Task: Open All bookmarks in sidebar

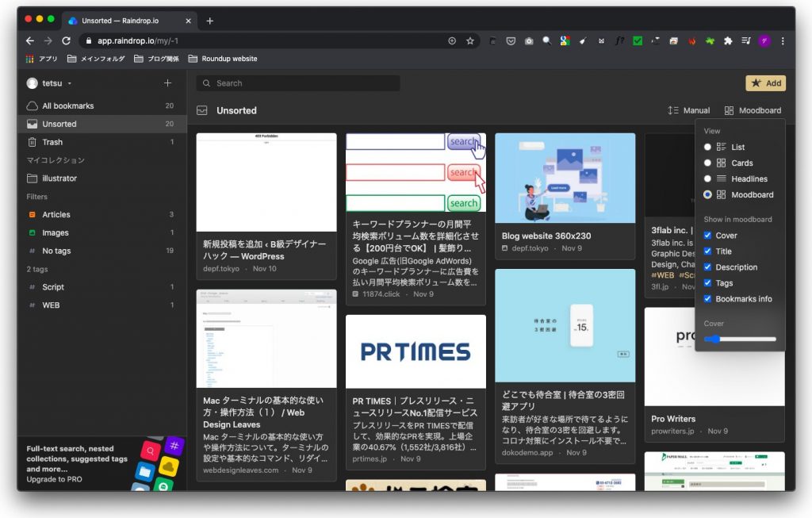Action: [102, 106]
